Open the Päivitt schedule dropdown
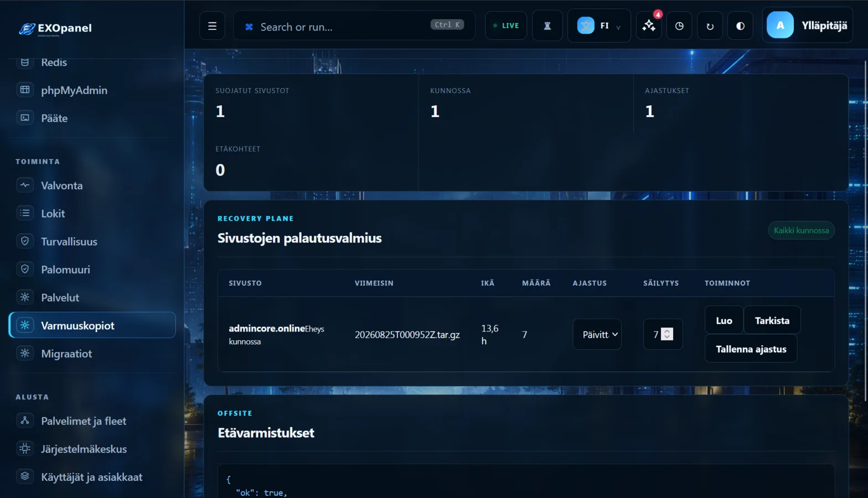Image resolution: width=868 pixels, height=498 pixels. click(597, 334)
